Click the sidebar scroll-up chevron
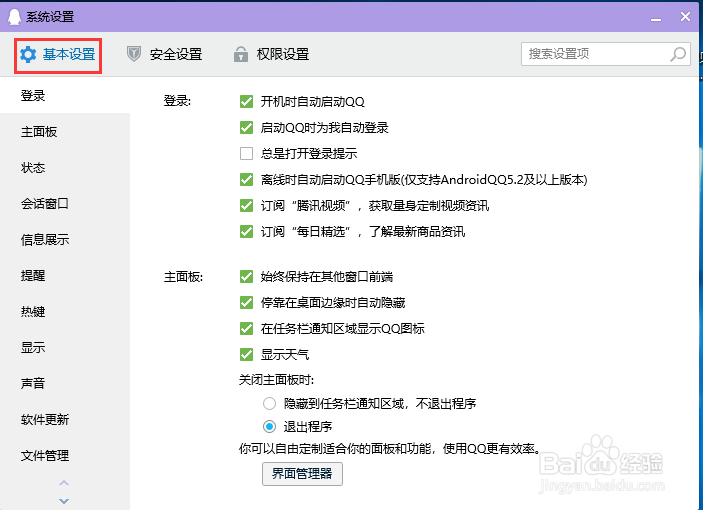The height and width of the screenshot is (510, 703). tap(64, 483)
